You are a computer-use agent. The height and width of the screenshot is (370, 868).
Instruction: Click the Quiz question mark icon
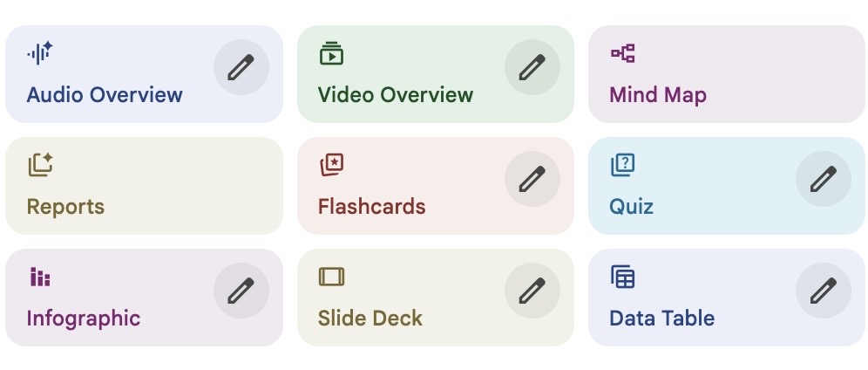pos(622,164)
